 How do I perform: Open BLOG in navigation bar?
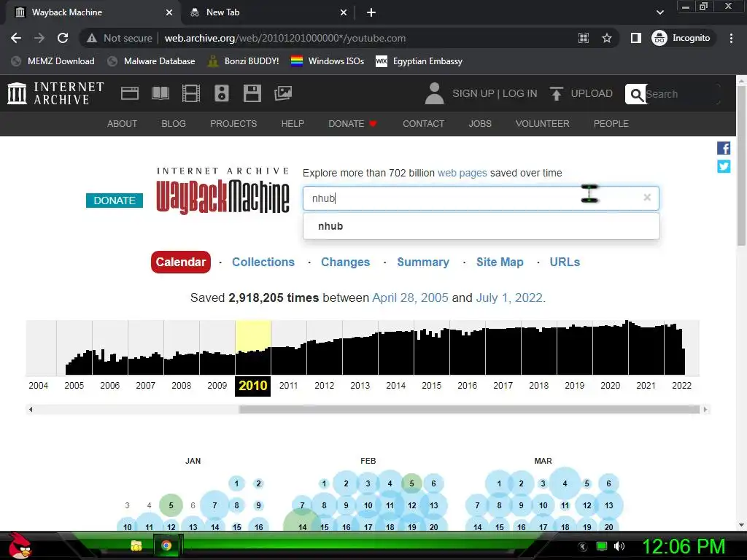point(174,123)
